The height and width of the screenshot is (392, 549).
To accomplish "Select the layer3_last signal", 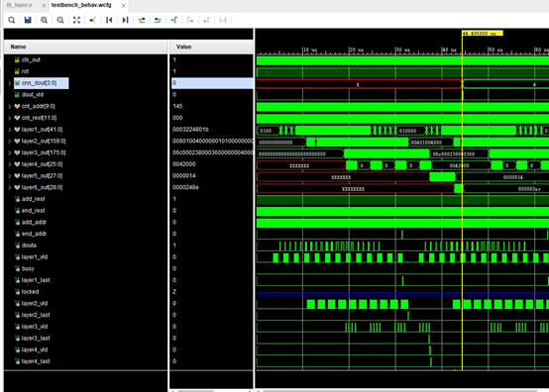I will click(36, 339).
